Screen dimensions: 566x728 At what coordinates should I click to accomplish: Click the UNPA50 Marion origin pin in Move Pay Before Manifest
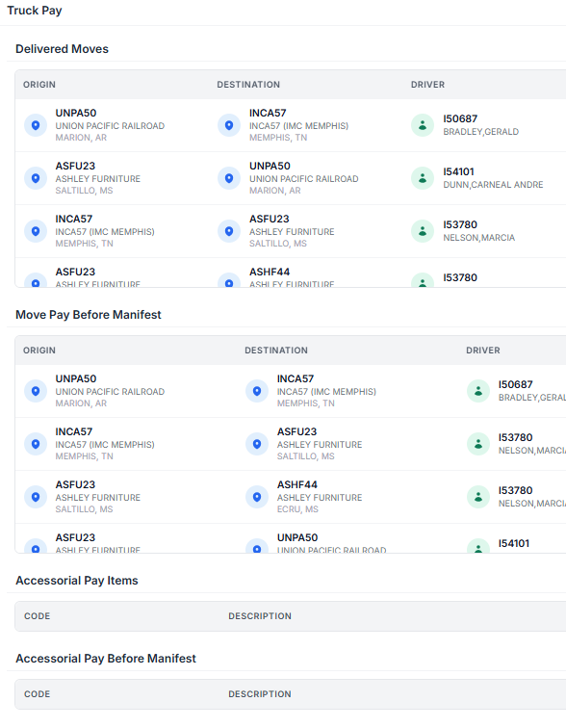click(36, 391)
